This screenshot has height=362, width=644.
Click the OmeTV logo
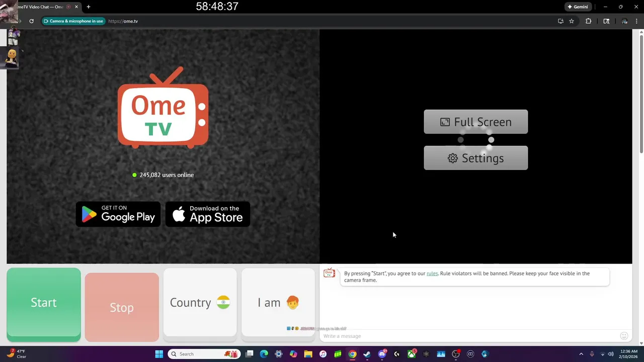pos(163,108)
